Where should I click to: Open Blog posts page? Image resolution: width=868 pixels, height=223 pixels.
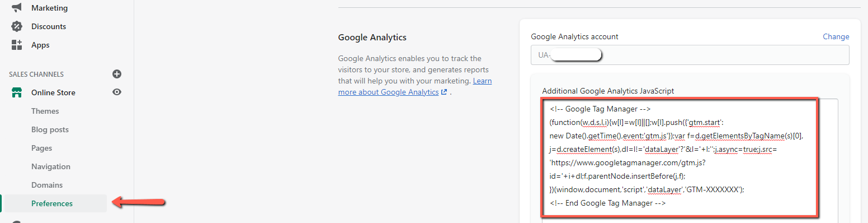click(x=50, y=129)
